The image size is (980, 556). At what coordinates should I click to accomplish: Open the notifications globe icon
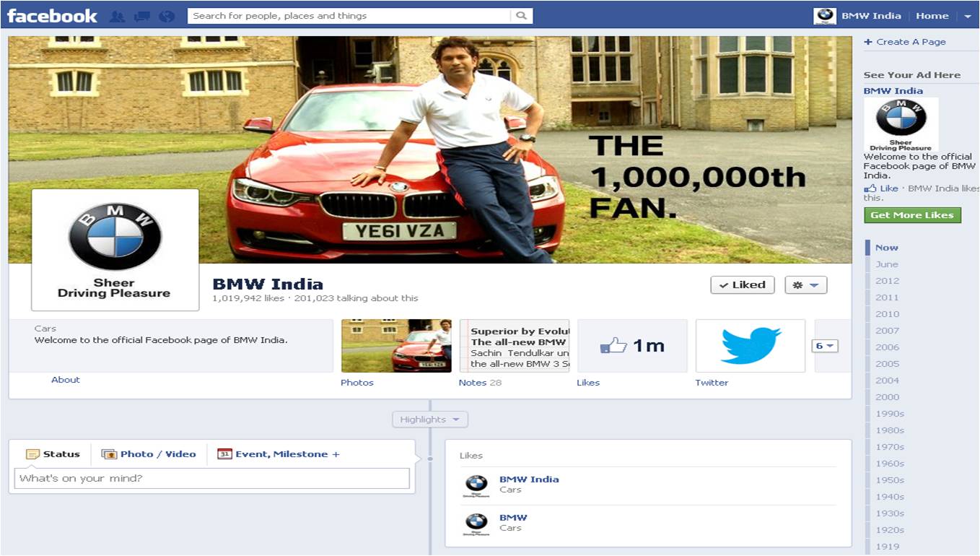166,16
